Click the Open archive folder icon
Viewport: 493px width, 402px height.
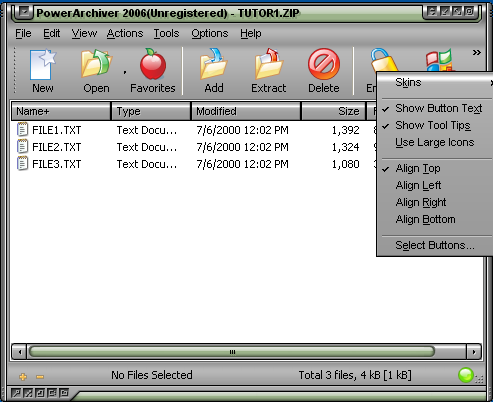coord(96,64)
